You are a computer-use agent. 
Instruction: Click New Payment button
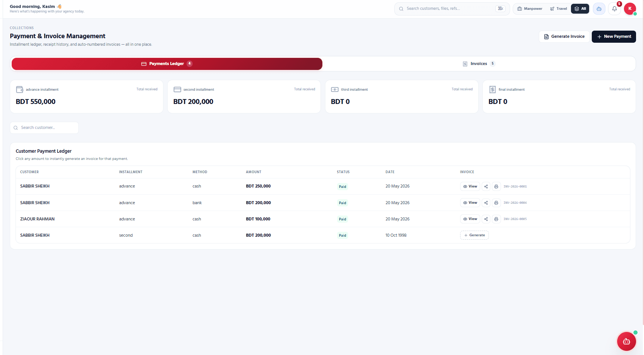pos(614,37)
